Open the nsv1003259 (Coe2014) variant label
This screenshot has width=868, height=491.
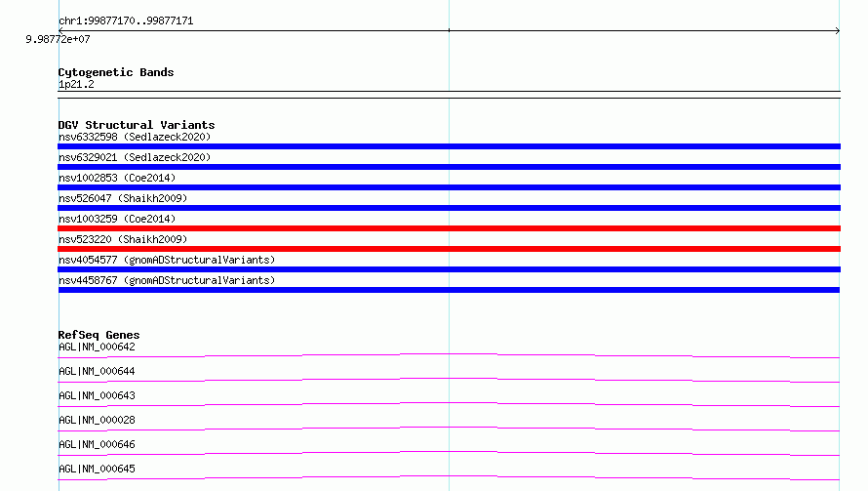click(117, 219)
